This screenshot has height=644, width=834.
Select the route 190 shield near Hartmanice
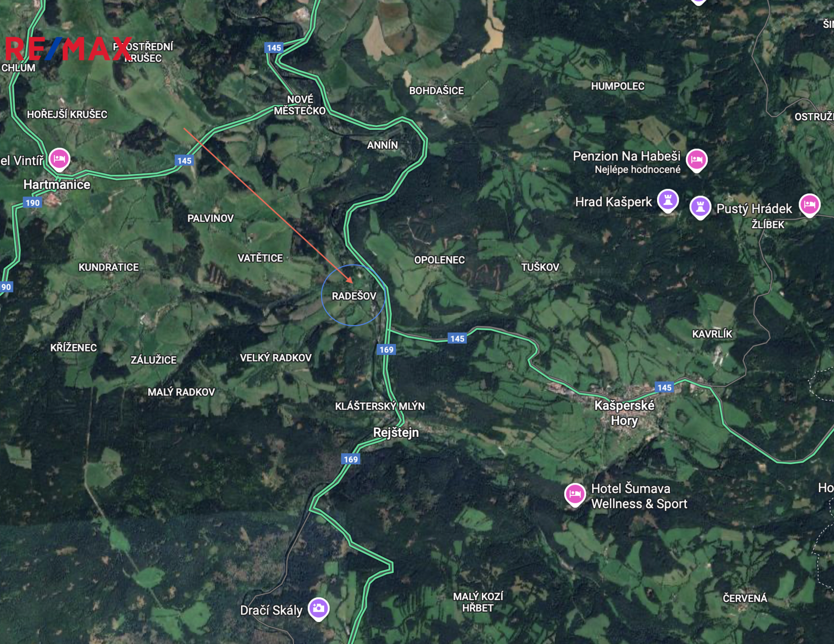click(33, 202)
